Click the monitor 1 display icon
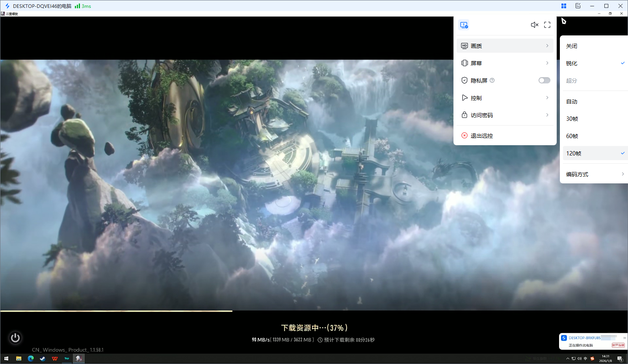The image size is (628, 364). (464, 25)
